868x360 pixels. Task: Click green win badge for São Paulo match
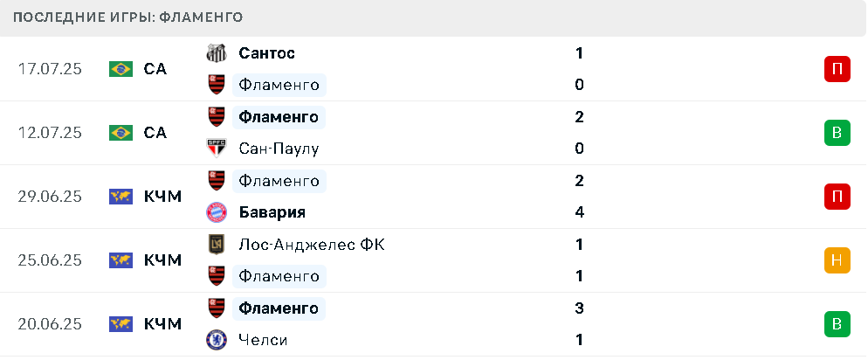[837, 133]
